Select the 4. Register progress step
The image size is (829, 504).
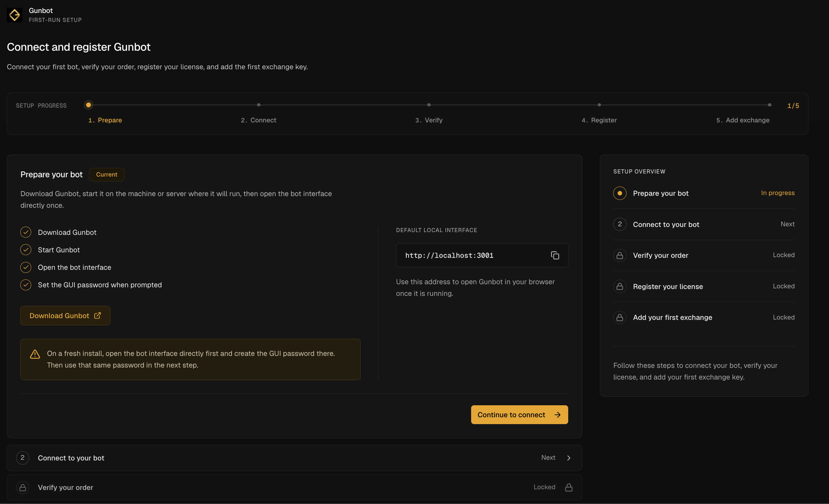(x=599, y=120)
